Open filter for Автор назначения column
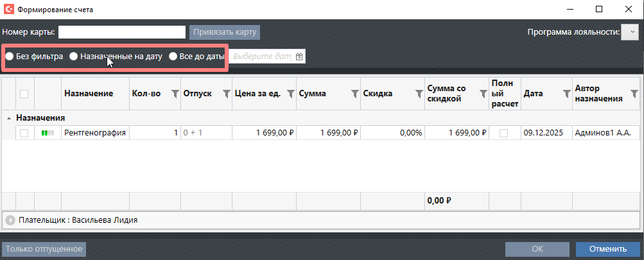 [634, 94]
